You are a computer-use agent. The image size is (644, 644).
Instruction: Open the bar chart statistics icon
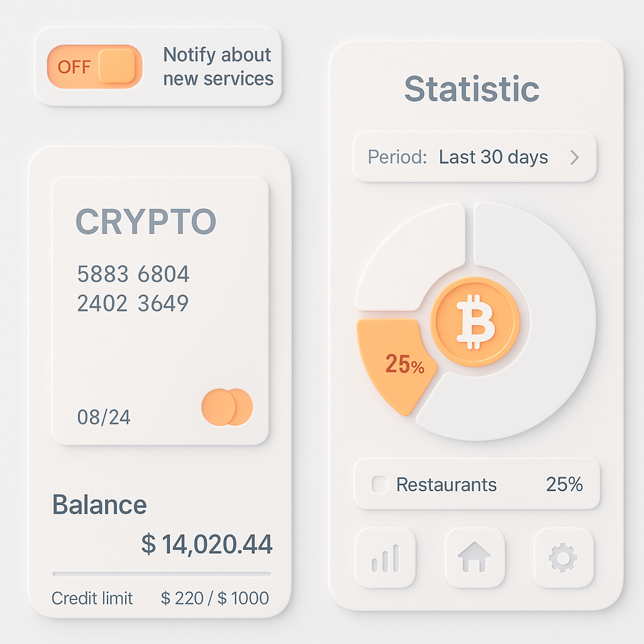point(385,558)
